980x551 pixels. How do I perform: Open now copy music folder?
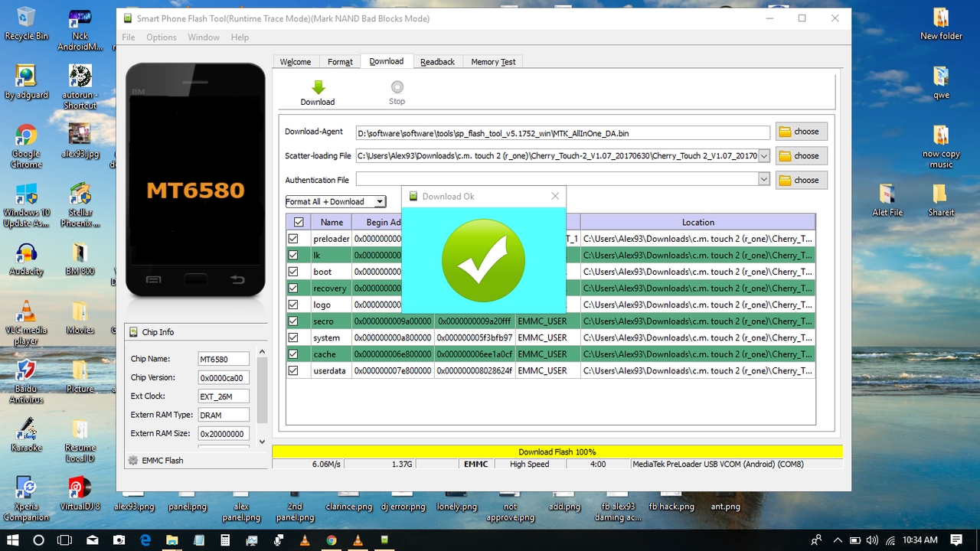point(941,146)
